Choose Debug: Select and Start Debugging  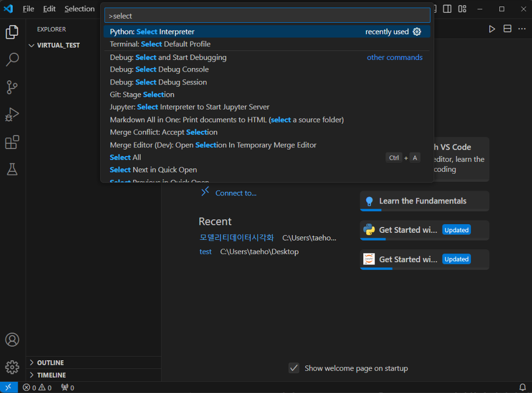(x=267, y=57)
